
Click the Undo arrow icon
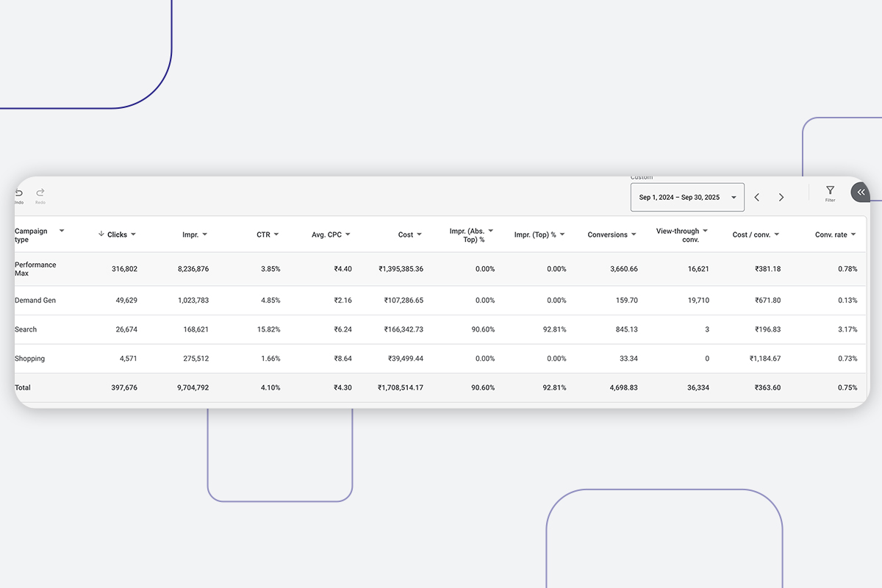[x=19, y=193]
